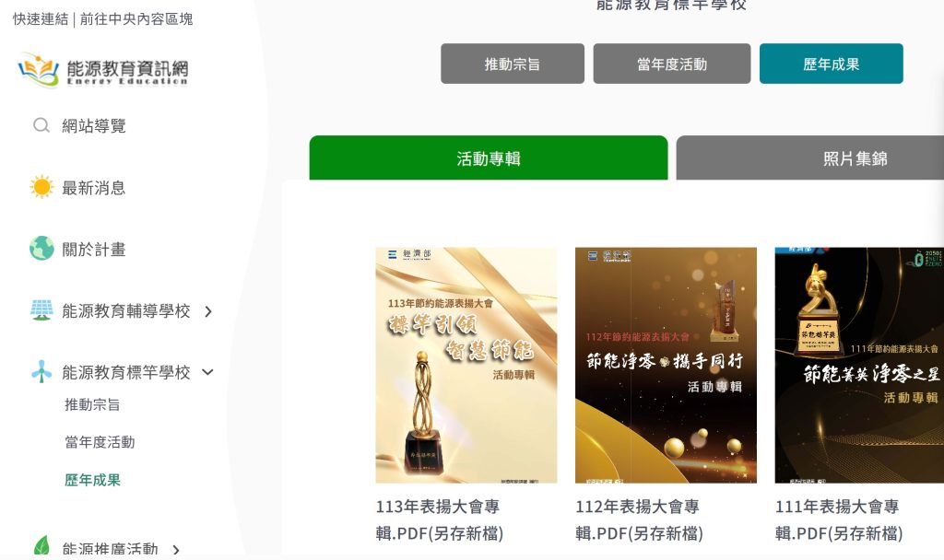944x560 pixels.
Task: Open the 113年表揚大會專輯 cover thumbnail
Action: click(x=466, y=365)
